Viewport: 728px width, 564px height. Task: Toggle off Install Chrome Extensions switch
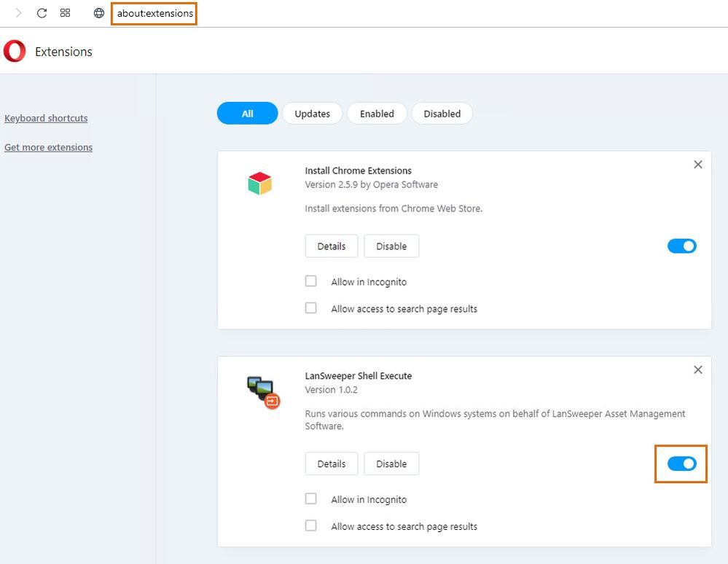pyautogui.click(x=681, y=246)
